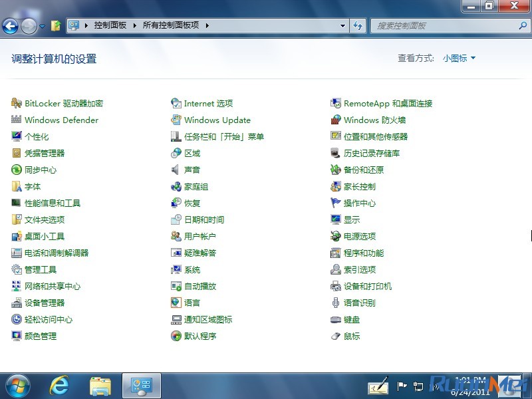The image size is (532, 399).
Task: Open the 疑难解答 icon
Action: pos(176,253)
